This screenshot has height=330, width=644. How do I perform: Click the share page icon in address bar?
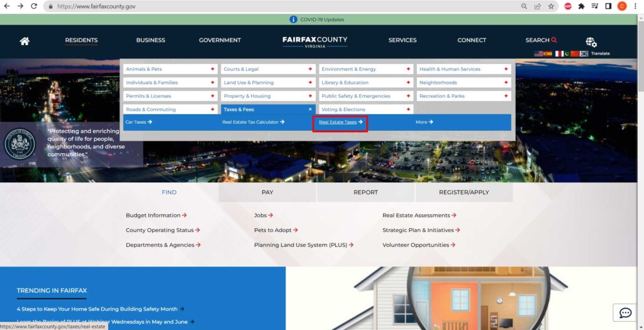point(537,6)
